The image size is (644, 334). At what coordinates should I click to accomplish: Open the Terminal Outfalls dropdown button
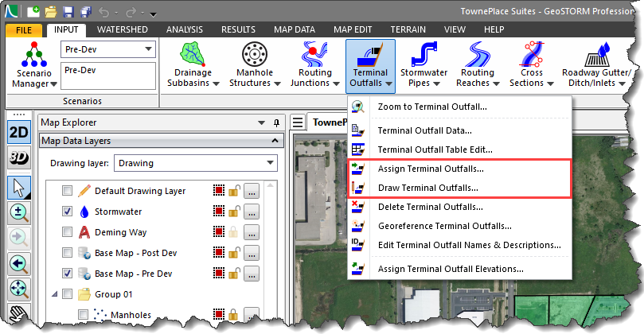(x=370, y=66)
